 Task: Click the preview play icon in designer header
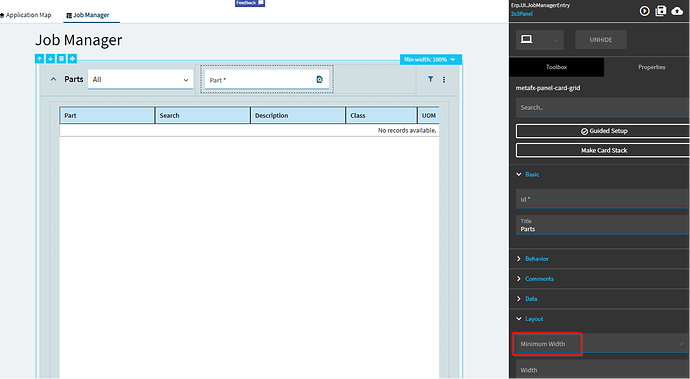pyautogui.click(x=644, y=11)
